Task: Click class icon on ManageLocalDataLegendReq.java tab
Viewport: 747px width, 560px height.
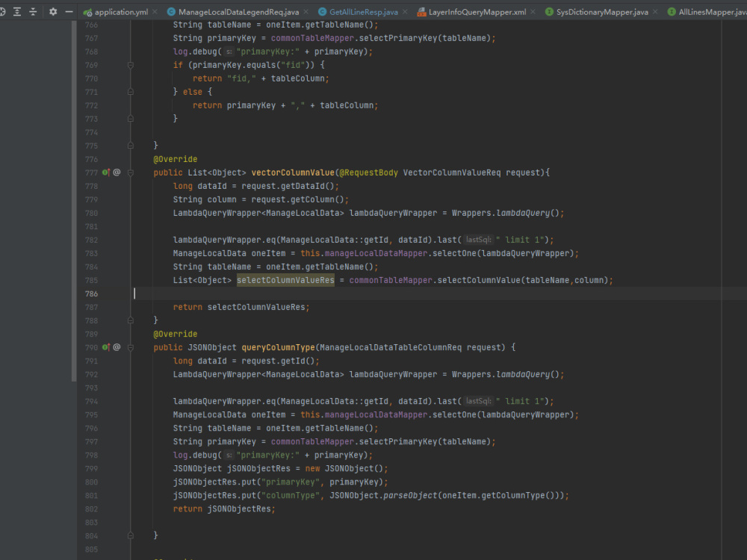Action: tap(171, 12)
